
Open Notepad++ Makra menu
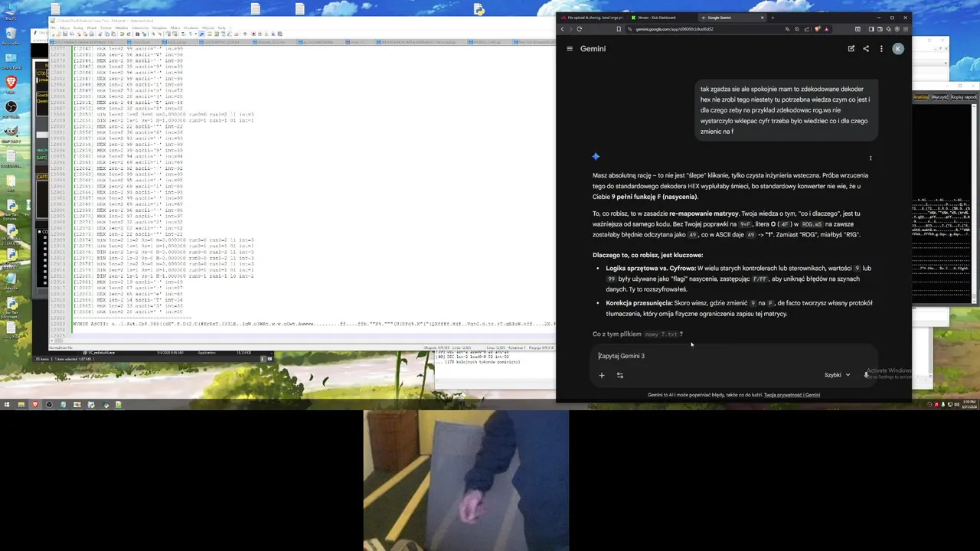(175, 28)
